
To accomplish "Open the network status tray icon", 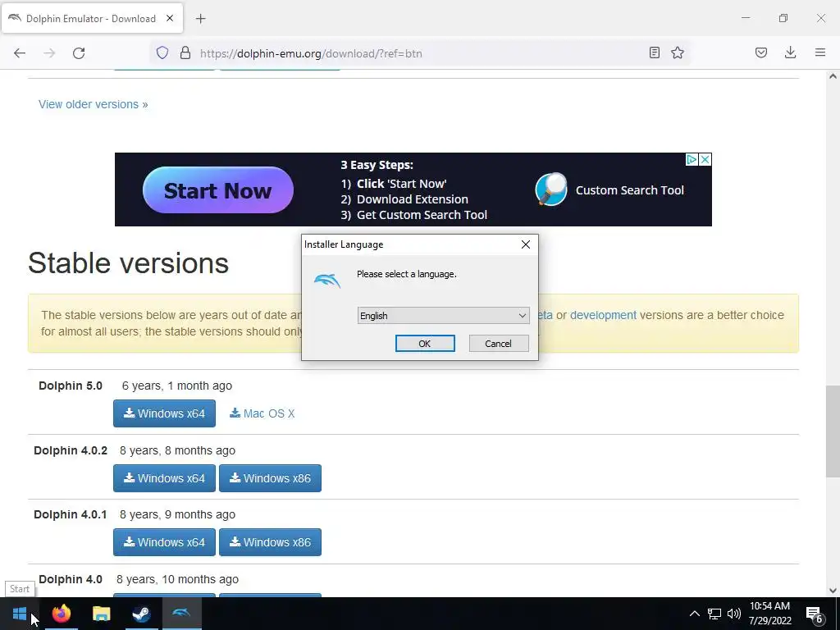I will (x=714, y=614).
